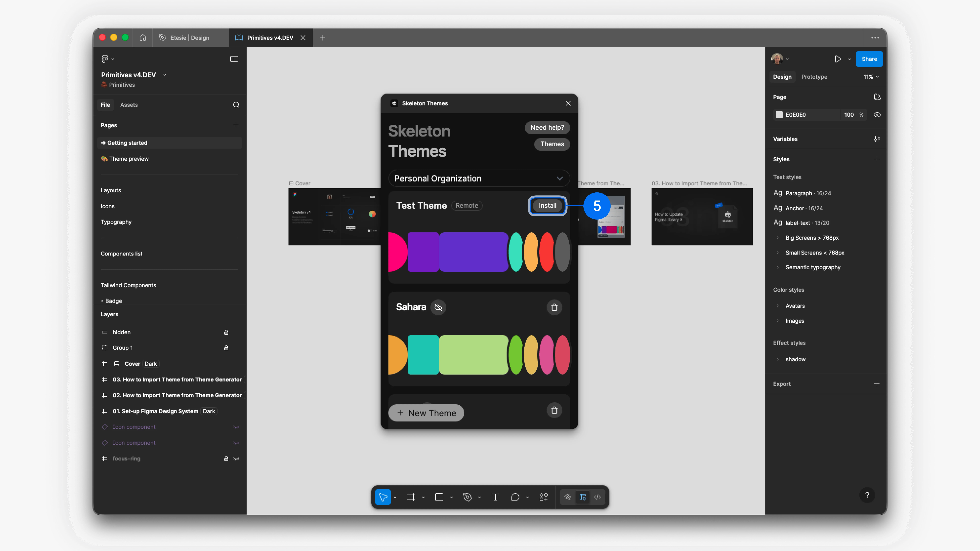Click the New Theme button
Viewport: 980px width, 551px height.
click(426, 413)
